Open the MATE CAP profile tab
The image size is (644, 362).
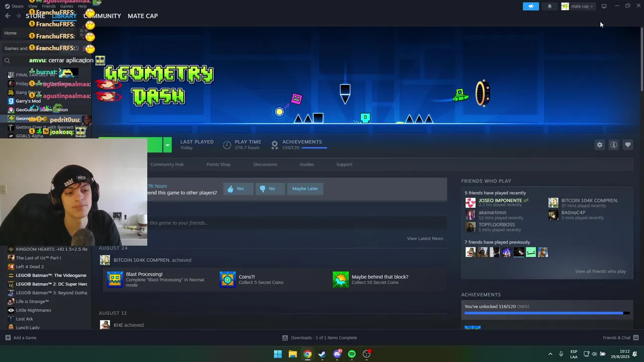[x=142, y=16]
